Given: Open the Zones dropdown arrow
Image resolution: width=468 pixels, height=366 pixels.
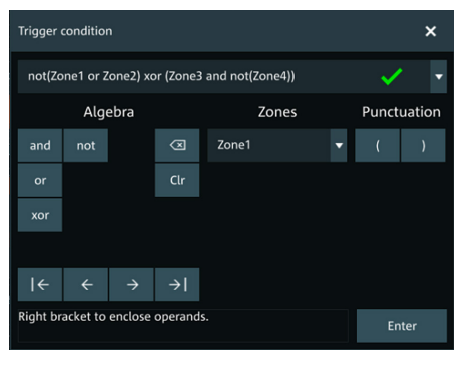Looking at the screenshot, I should coord(339,145).
